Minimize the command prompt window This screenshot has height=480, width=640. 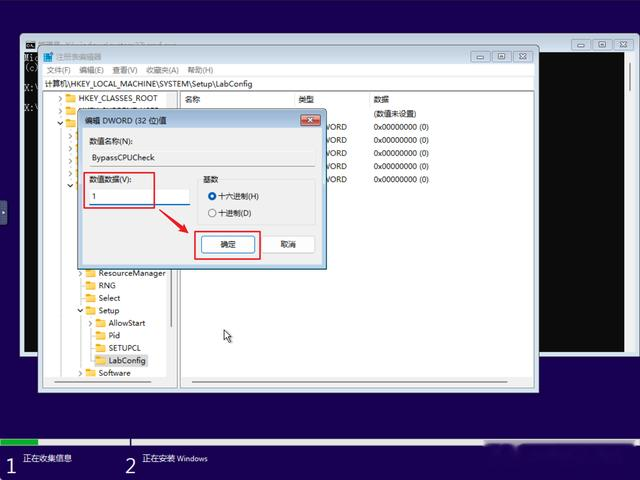click(581, 44)
